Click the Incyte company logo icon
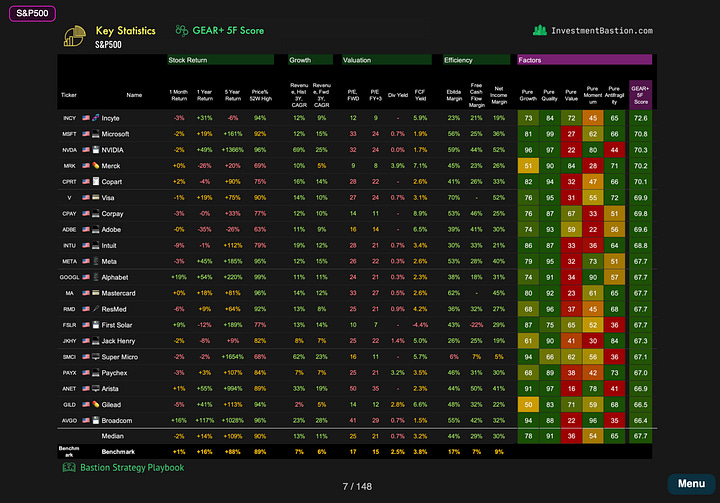 96,118
